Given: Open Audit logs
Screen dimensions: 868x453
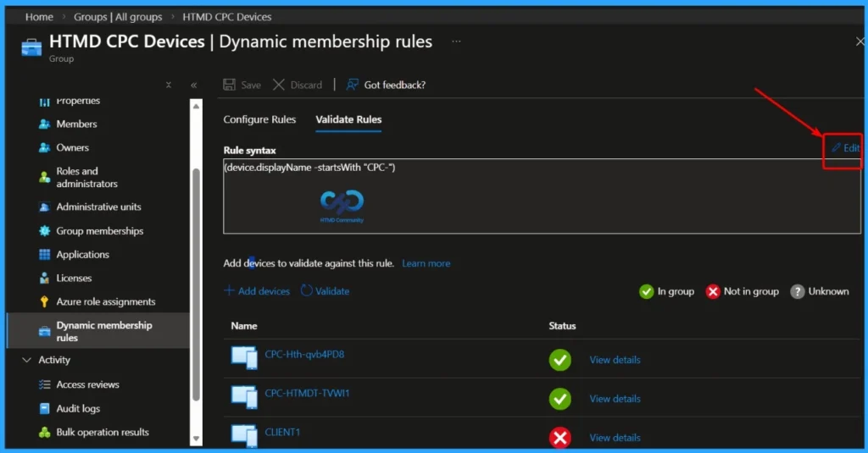Looking at the screenshot, I should tap(78, 408).
